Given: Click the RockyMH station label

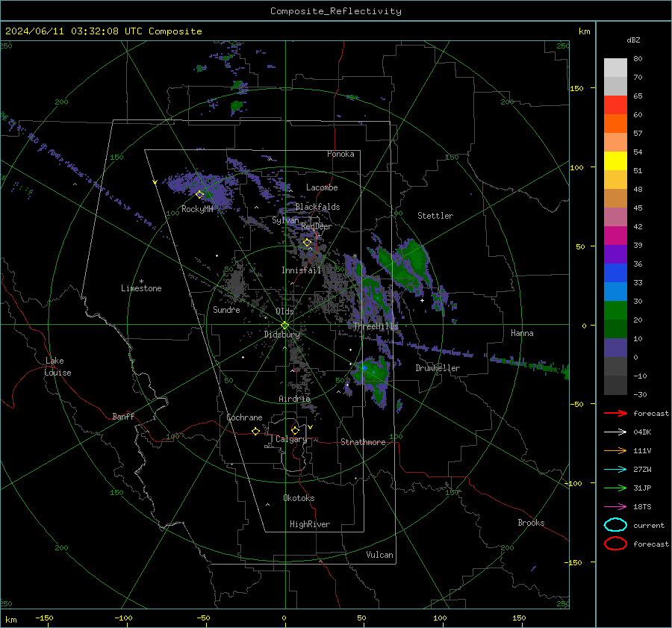Looking at the screenshot, I should pyautogui.click(x=197, y=209).
